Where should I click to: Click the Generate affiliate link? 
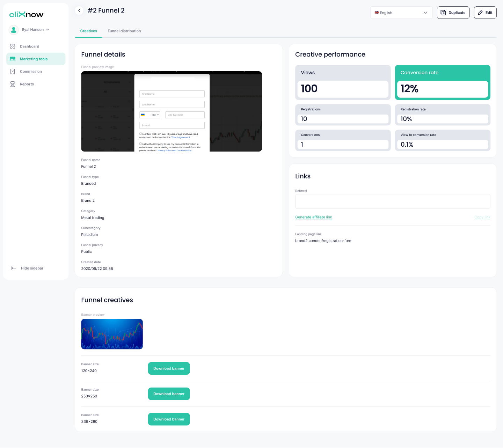point(313,217)
